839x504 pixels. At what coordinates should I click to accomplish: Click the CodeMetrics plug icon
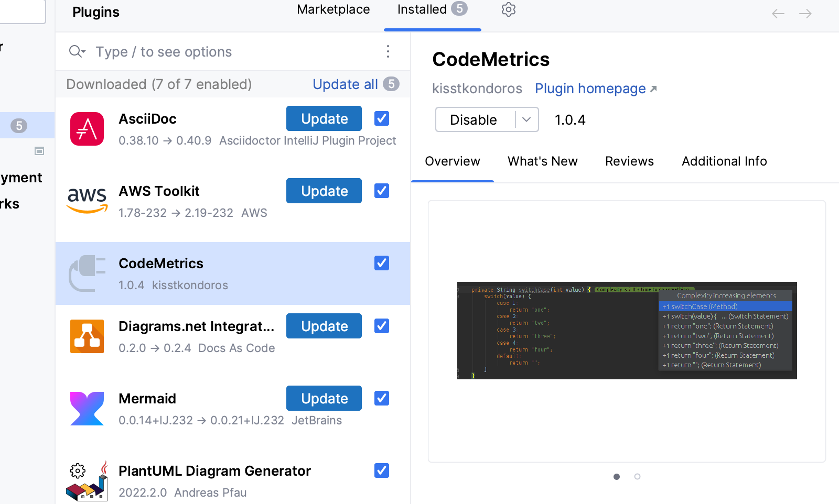(87, 273)
